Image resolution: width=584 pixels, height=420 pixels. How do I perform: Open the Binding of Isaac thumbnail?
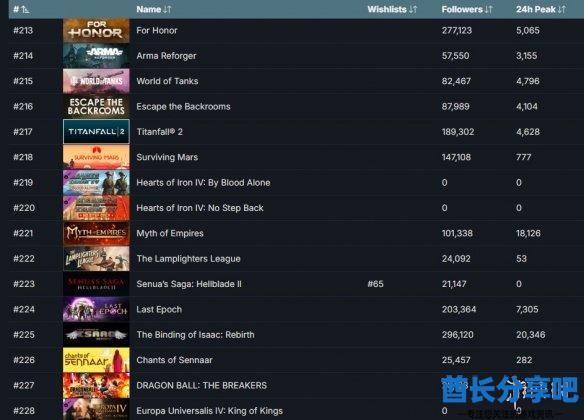96,334
